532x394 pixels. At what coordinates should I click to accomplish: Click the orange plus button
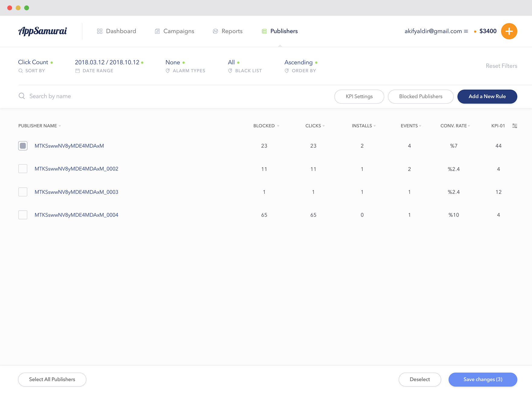coord(509,31)
